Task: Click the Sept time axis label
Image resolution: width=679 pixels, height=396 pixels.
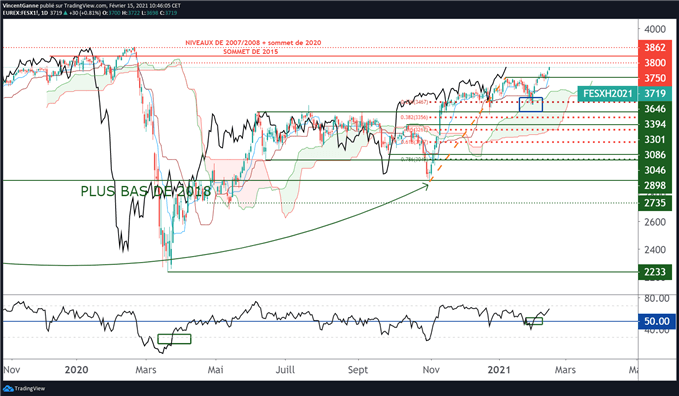Action: click(x=358, y=370)
